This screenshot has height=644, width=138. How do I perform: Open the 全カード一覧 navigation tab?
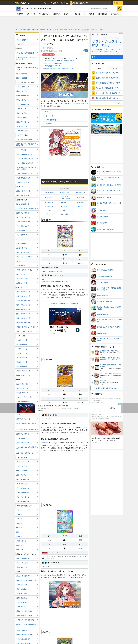(31, 14)
